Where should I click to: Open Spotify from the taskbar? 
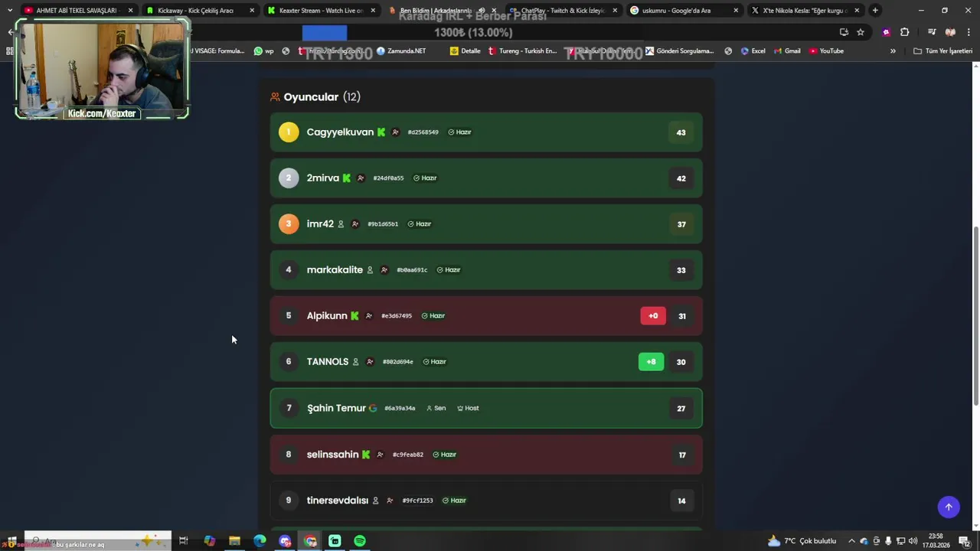360,541
